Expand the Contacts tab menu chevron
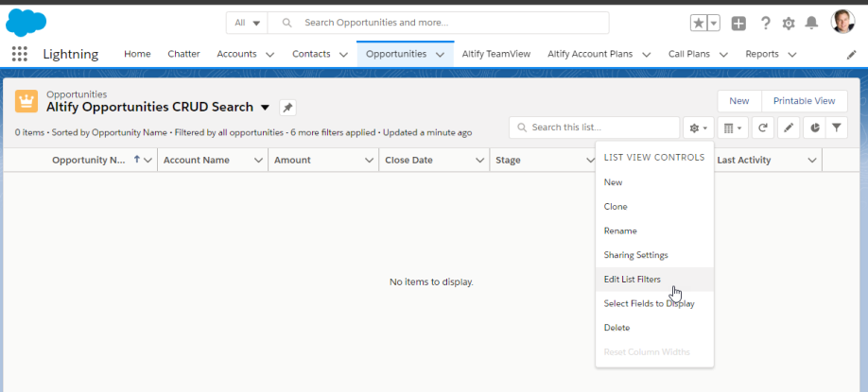868x392 pixels. click(343, 55)
